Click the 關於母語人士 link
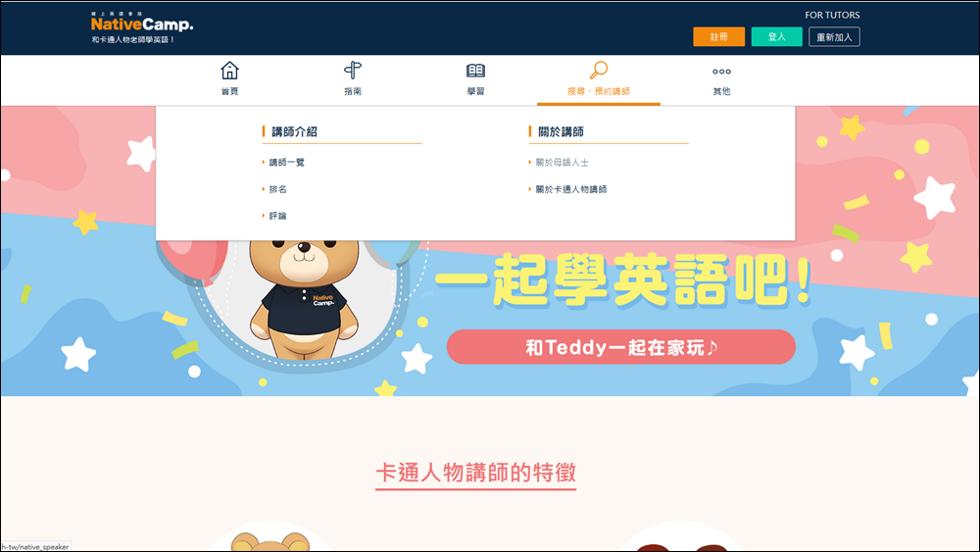The image size is (980, 552). click(x=562, y=163)
